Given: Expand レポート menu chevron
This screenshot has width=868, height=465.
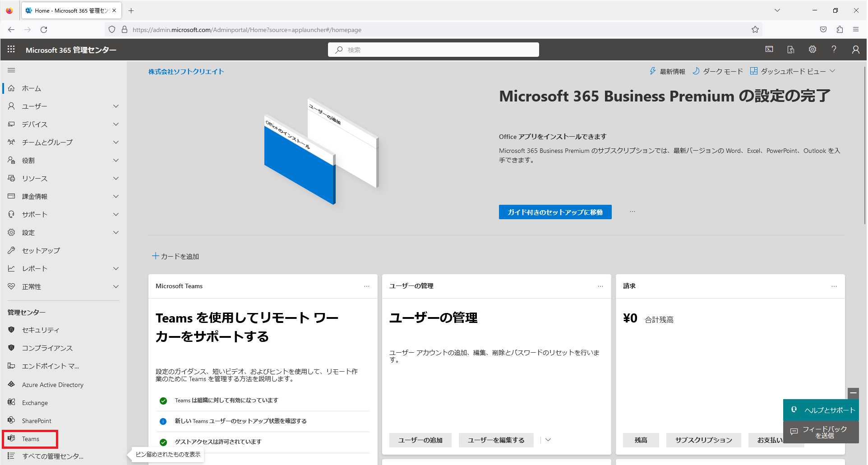Looking at the screenshot, I should click(116, 269).
